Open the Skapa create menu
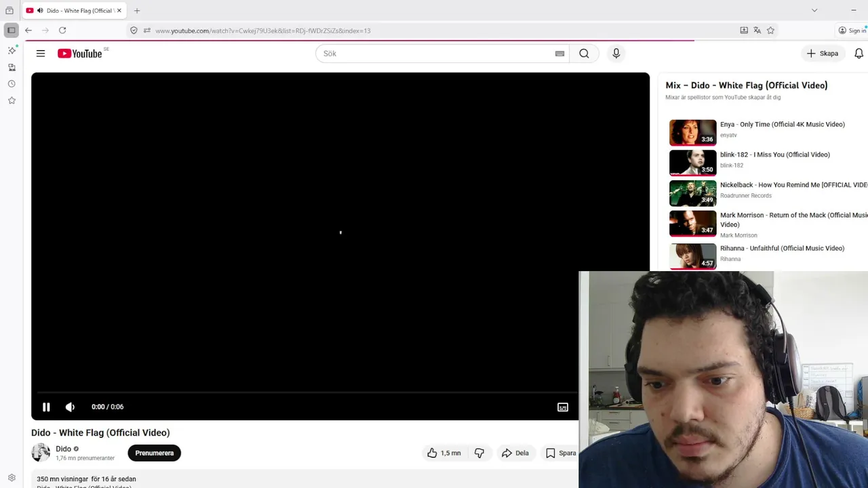Viewport: 868px width, 488px height. click(x=823, y=54)
